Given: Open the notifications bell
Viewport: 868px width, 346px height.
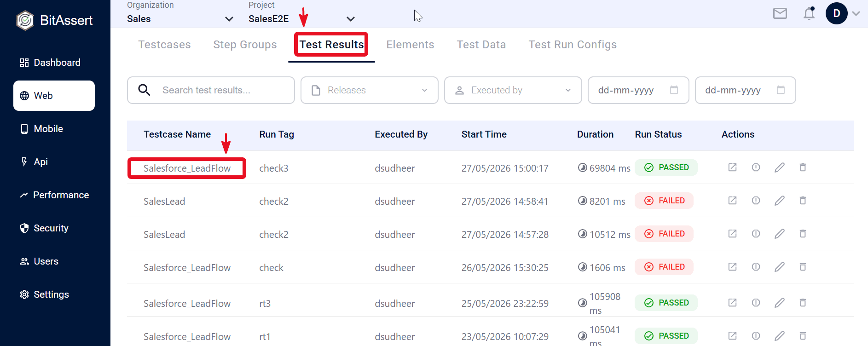Looking at the screenshot, I should pyautogui.click(x=809, y=13).
